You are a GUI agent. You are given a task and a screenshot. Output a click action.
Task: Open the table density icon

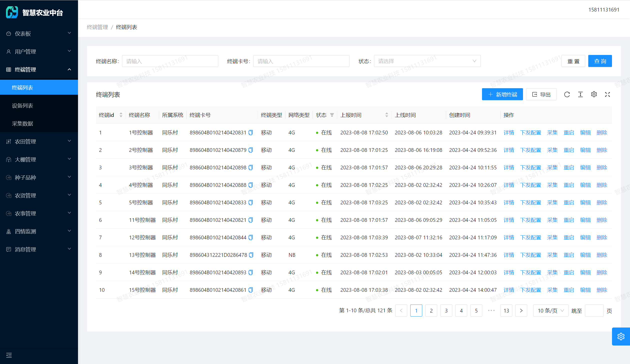(x=580, y=94)
